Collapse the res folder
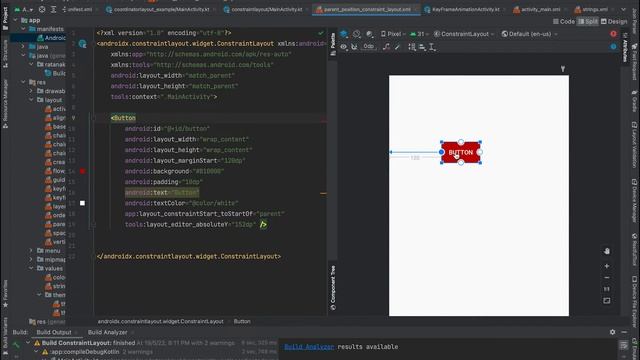The image size is (640, 360). pyautogui.click(x=23, y=82)
